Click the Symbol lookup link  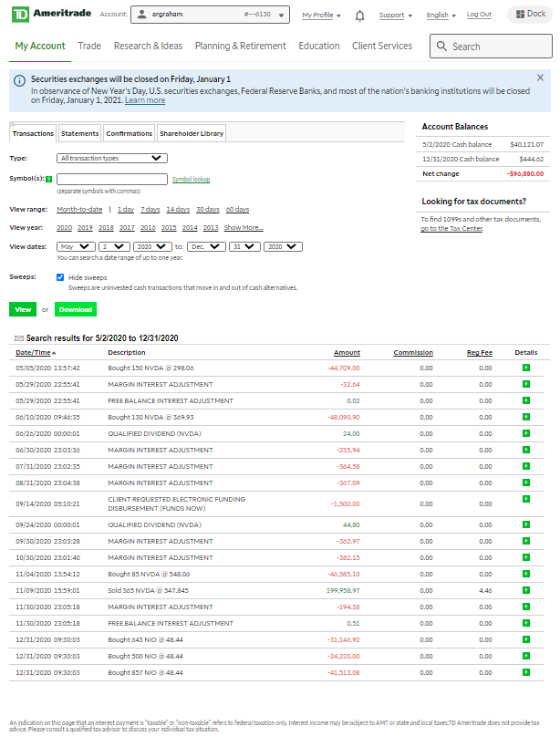pos(191,180)
